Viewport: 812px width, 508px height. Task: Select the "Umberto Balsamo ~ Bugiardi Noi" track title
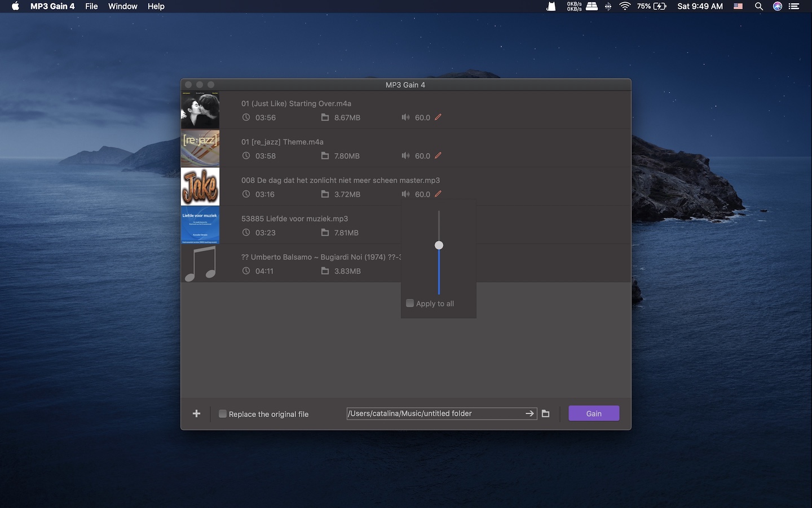click(x=321, y=257)
